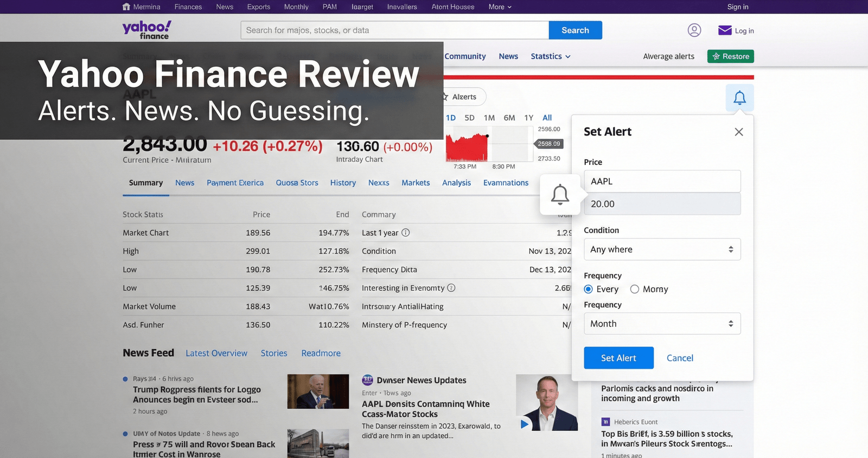Click the green Restore button
The height and width of the screenshot is (458, 868).
[731, 56]
